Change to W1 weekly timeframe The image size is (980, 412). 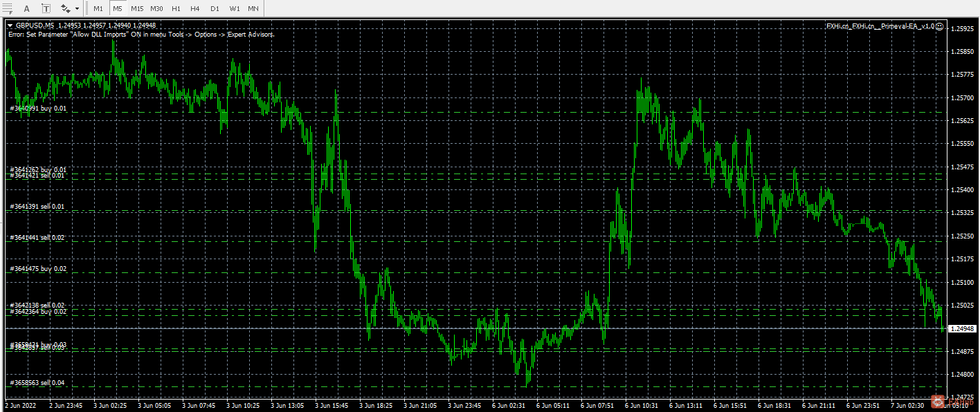click(x=235, y=8)
